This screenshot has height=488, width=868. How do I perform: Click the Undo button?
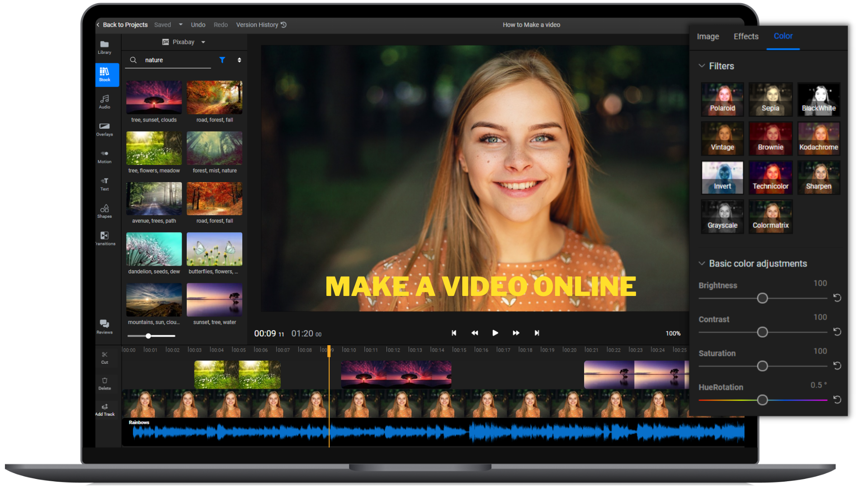point(198,25)
